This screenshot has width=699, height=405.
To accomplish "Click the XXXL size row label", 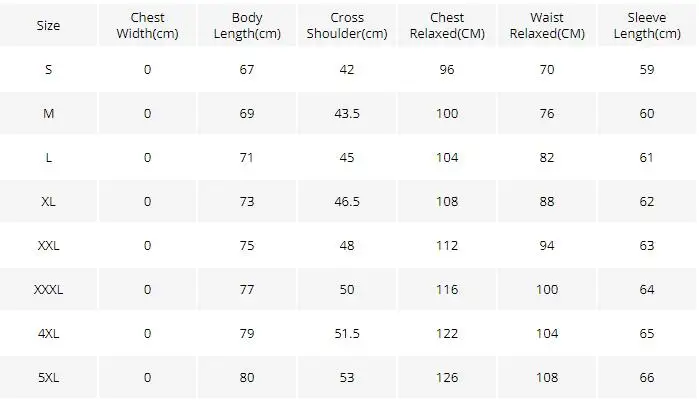I will point(48,289).
